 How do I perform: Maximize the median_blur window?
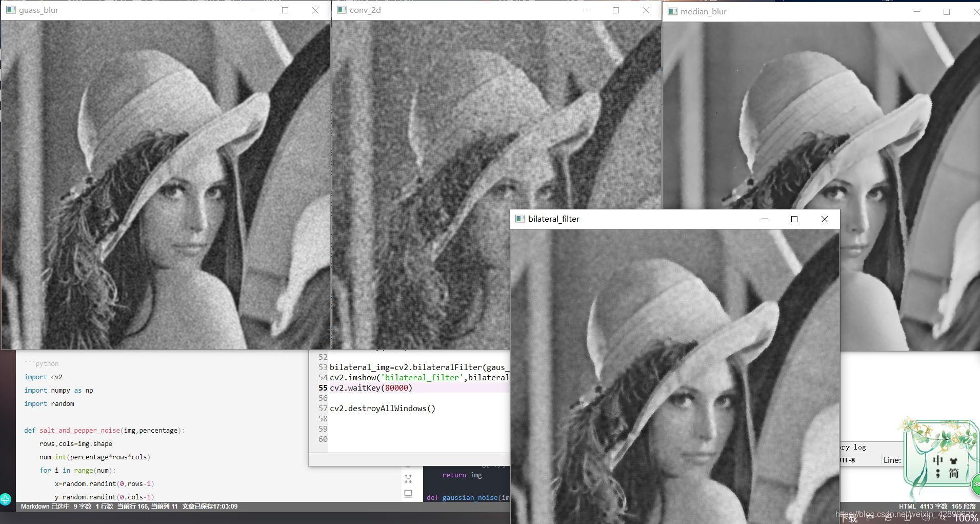pyautogui.click(x=947, y=11)
